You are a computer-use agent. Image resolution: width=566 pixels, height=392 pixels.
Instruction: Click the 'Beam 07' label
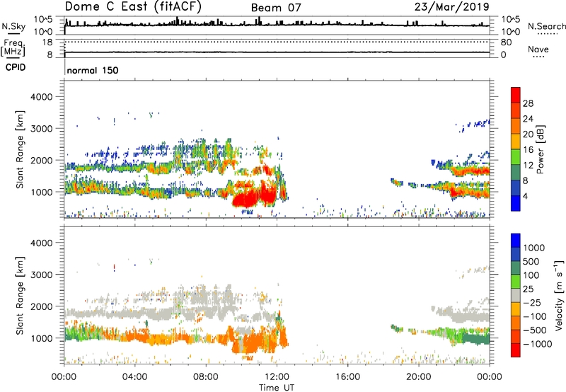pyautogui.click(x=276, y=8)
